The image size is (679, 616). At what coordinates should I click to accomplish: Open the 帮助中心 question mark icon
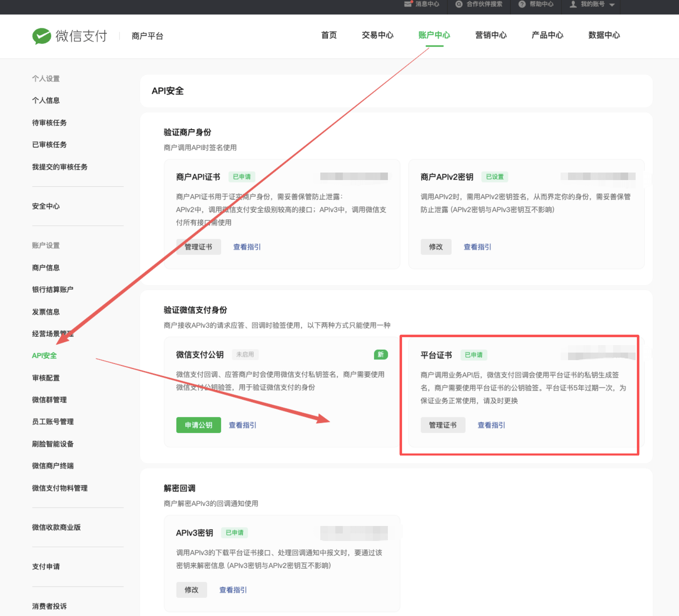522,4
